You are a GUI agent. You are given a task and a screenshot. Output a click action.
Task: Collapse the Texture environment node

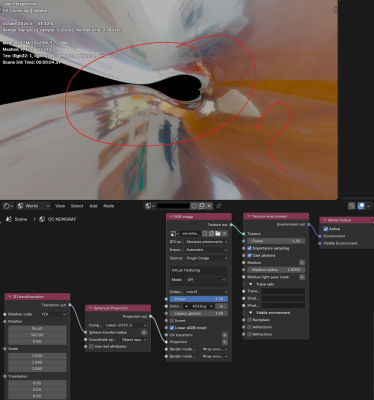point(248,216)
